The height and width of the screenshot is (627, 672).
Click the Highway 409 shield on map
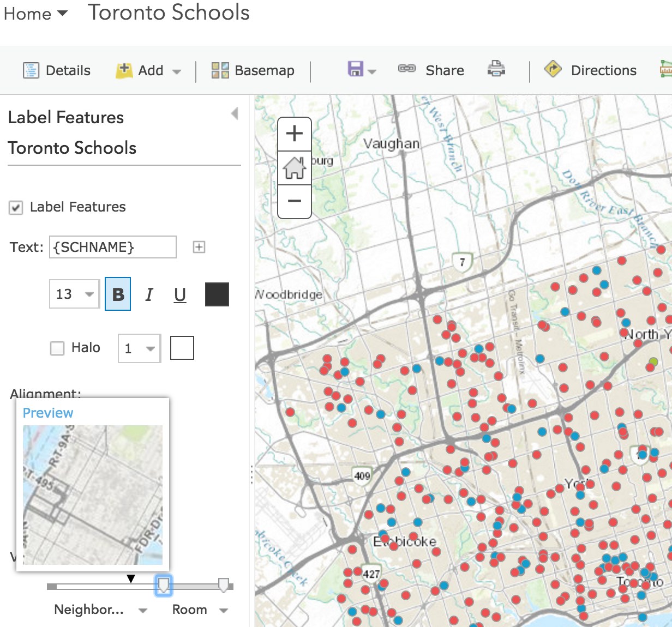362,475
